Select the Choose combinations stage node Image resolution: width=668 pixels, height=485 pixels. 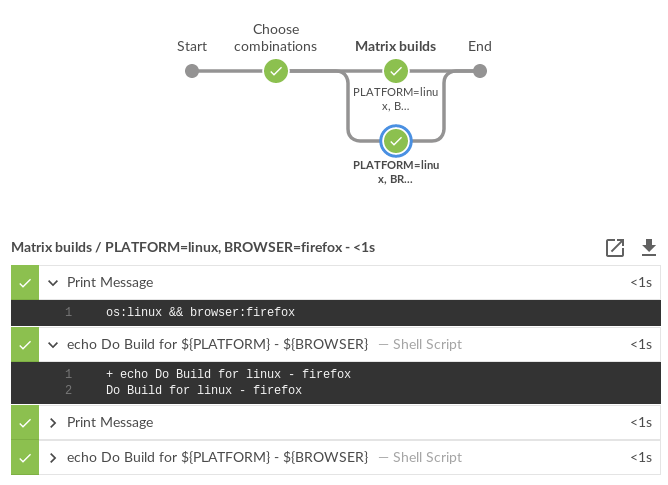click(276, 71)
